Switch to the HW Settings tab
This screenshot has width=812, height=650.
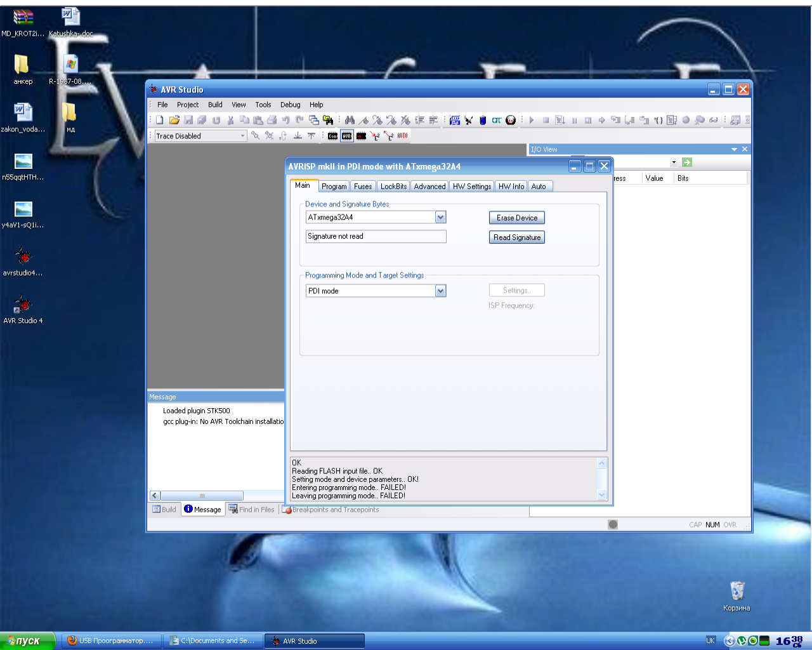(x=471, y=187)
